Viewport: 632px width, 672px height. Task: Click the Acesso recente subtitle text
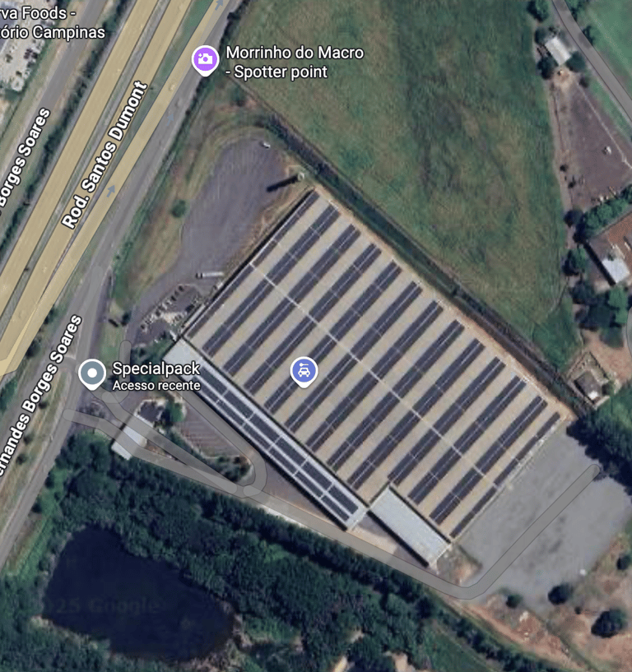click(x=156, y=386)
